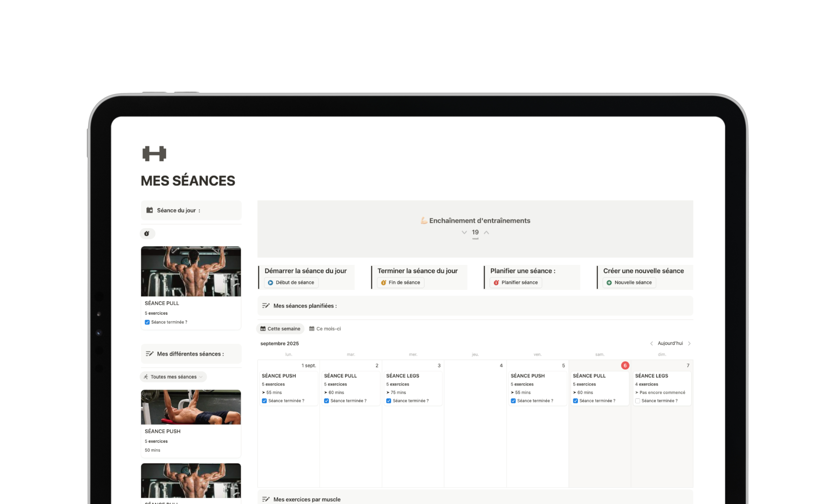Click the play icon in Début de séance
Screen dimensions: 836x504
270,282
